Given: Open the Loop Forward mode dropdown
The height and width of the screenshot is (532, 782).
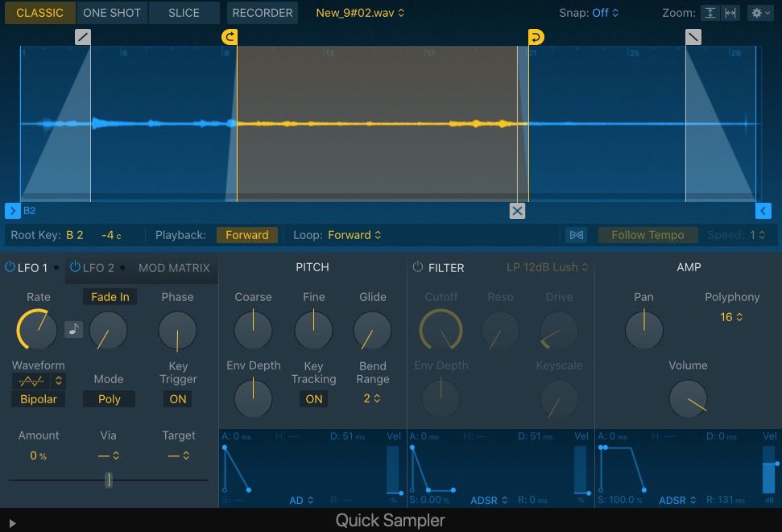Looking at the screenshot, I should (354, 235).
